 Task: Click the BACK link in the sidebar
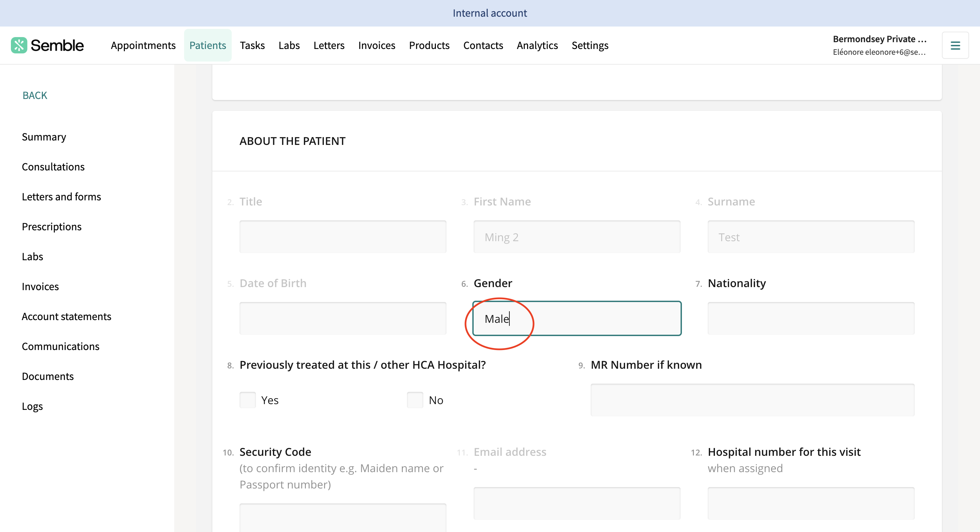click(35, 96)
